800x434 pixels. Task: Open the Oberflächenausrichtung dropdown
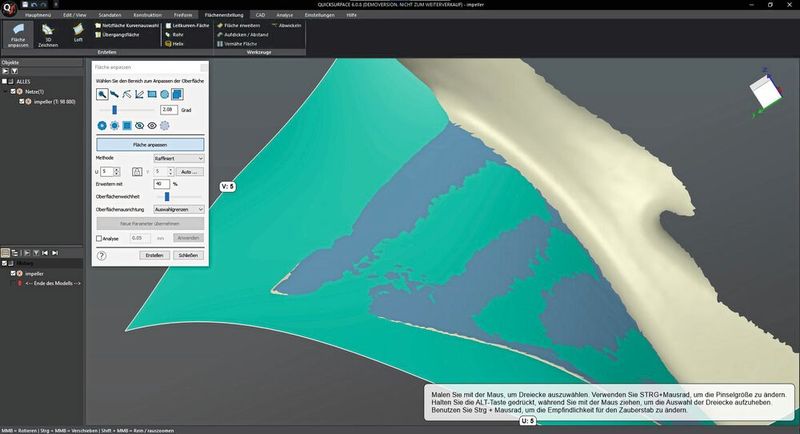coord(178,209)
